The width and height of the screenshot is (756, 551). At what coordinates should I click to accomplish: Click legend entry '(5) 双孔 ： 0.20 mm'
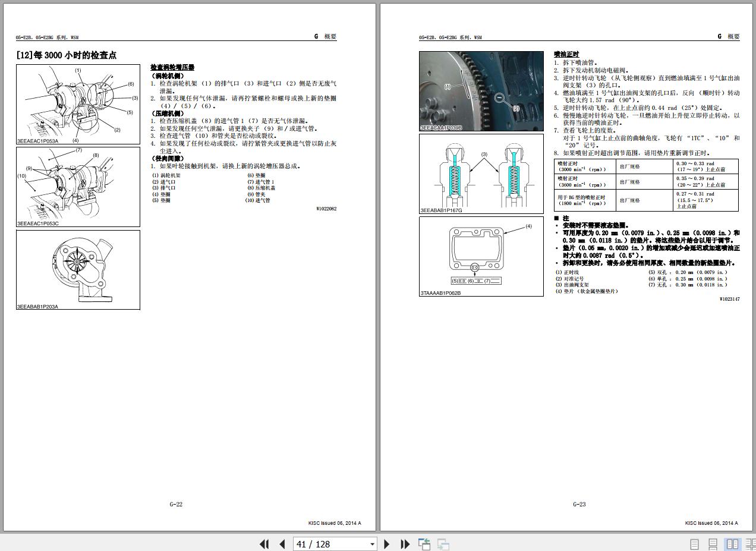tap(688, 272)
